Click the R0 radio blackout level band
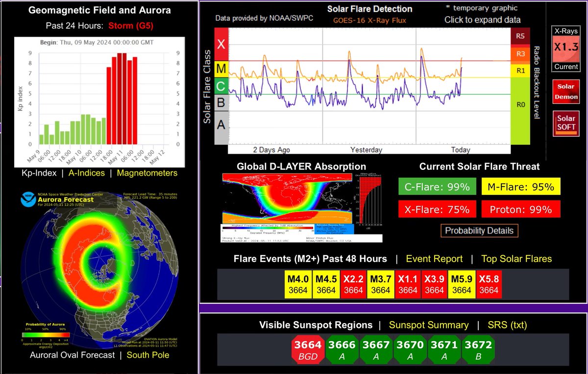The image size is (588, 374). tap(520, 111)
